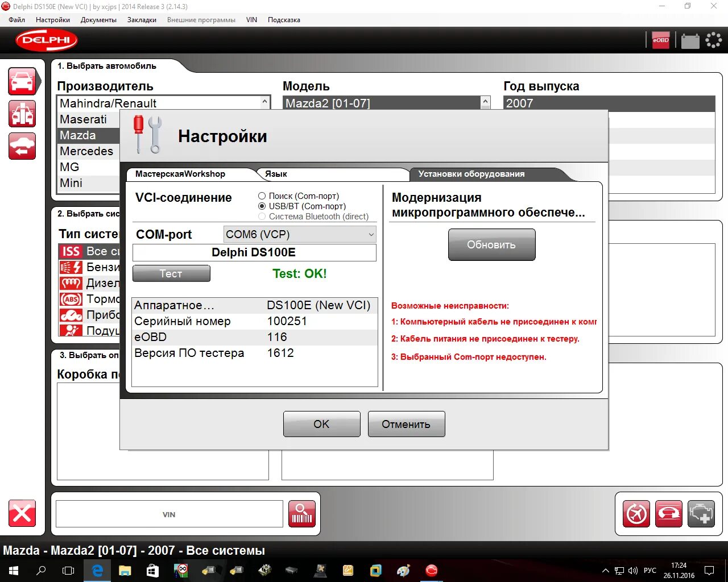Click the VIN input field
Screen dimensions: 728x582
[169, 514]
